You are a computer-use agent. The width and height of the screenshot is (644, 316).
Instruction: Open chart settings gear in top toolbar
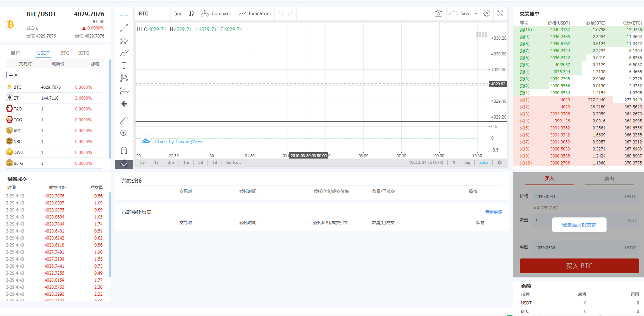486,13
